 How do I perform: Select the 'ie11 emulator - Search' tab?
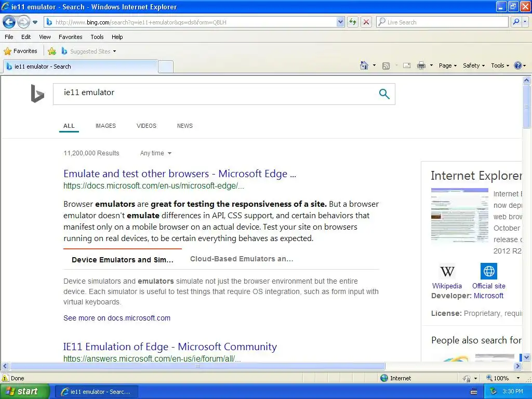(x=81, y=66)
